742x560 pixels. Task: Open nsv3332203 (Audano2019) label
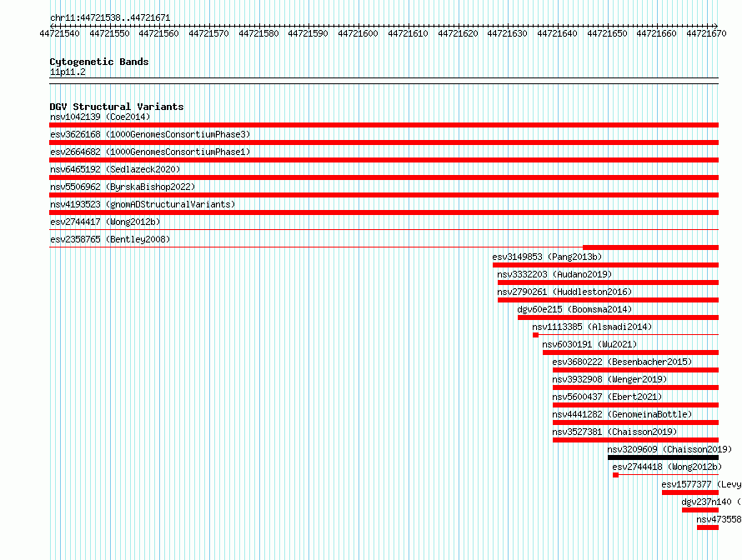coord(554,274)
